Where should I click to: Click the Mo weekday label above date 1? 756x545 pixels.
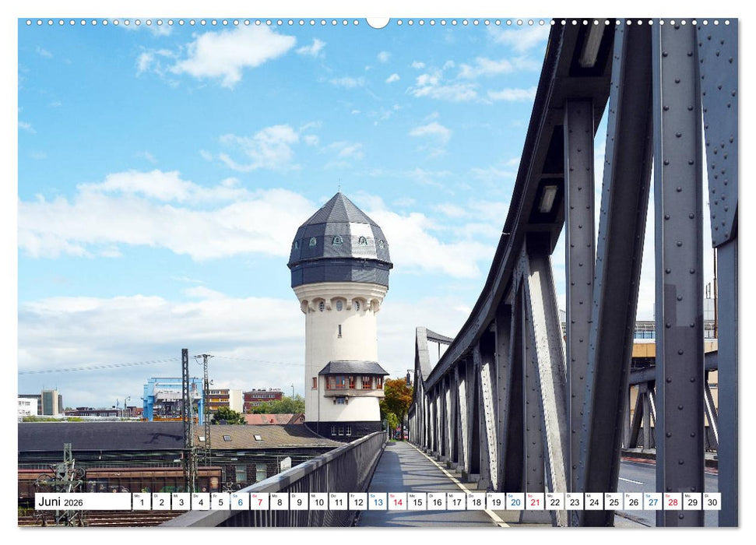(137, 494)
